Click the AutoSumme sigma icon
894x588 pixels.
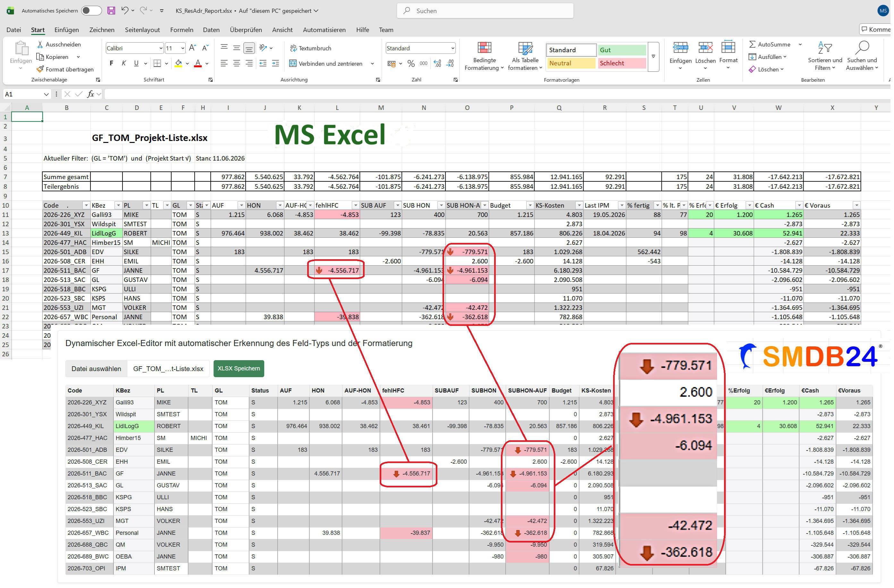[752, 44]
